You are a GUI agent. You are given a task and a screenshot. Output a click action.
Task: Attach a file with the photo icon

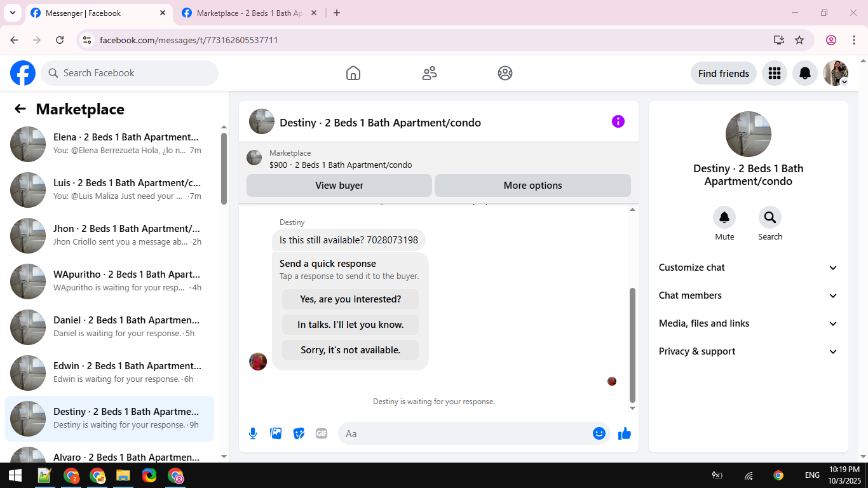(276, 433)
